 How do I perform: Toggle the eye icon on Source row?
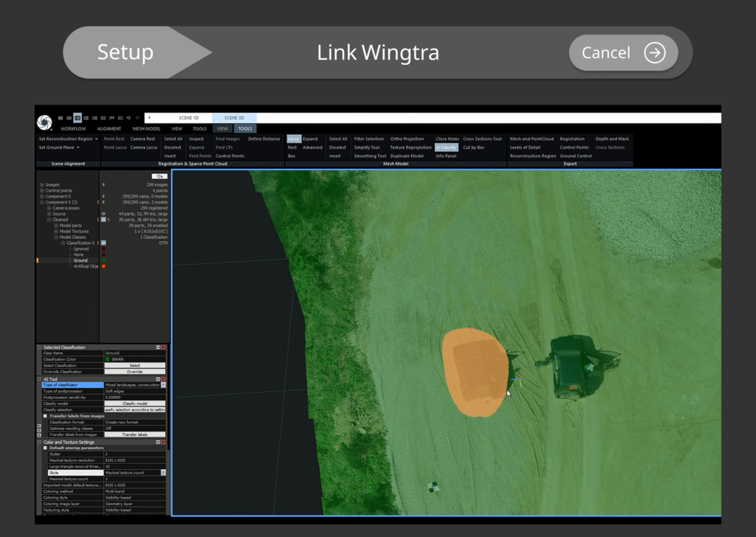point(103,214)
